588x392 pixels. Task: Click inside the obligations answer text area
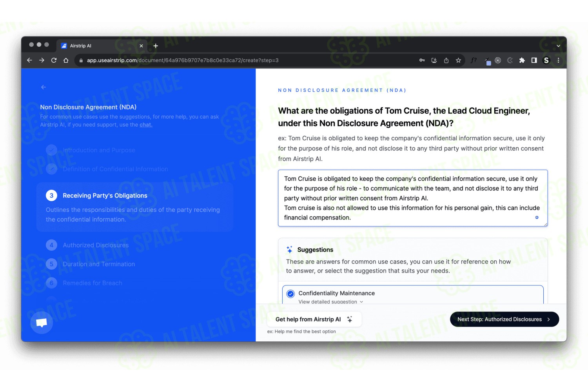click(413, 198)
